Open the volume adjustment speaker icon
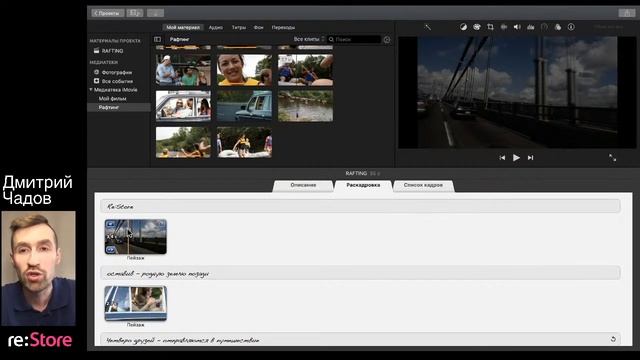The image size is (640, 360). tap(517, 27)
